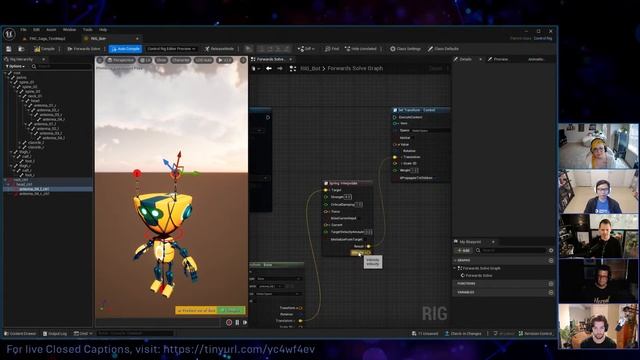Click the viewport record button

[x=229, y=322]
